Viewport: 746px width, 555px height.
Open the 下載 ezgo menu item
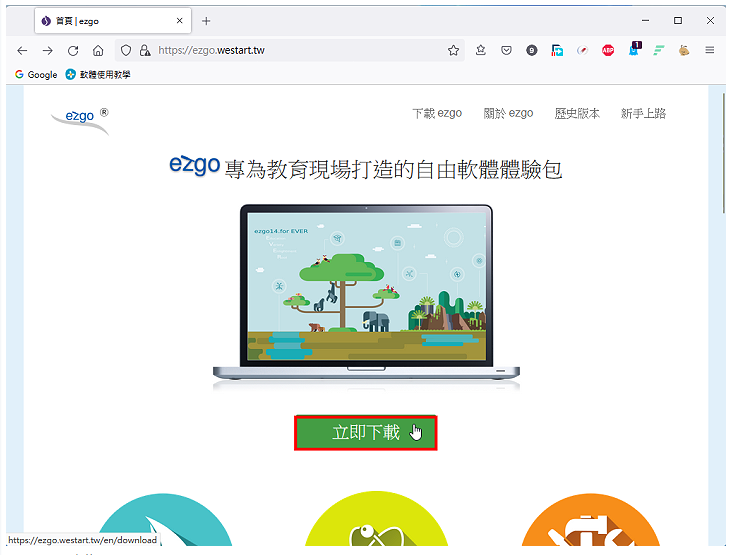437,113
